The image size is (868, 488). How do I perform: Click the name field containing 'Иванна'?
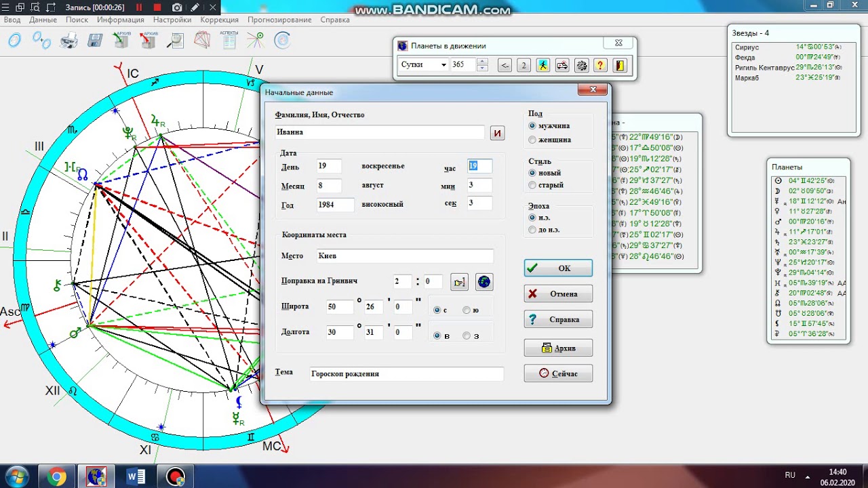(x=380, y=132)
